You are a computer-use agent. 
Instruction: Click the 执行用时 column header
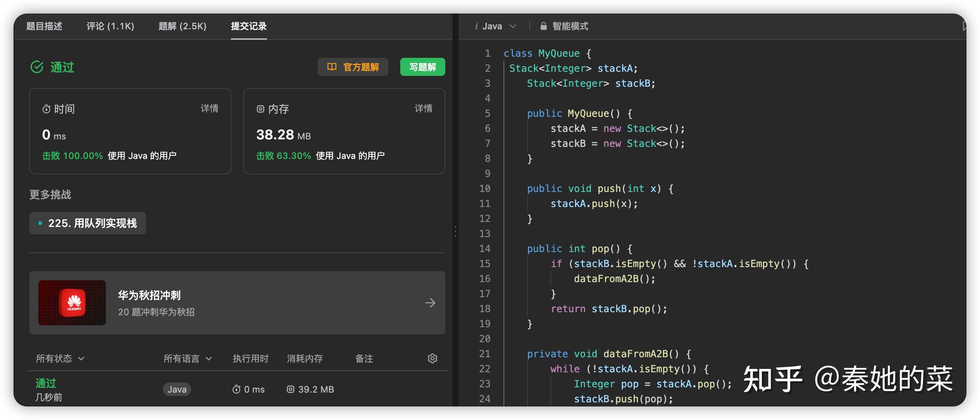pos(250,358)
